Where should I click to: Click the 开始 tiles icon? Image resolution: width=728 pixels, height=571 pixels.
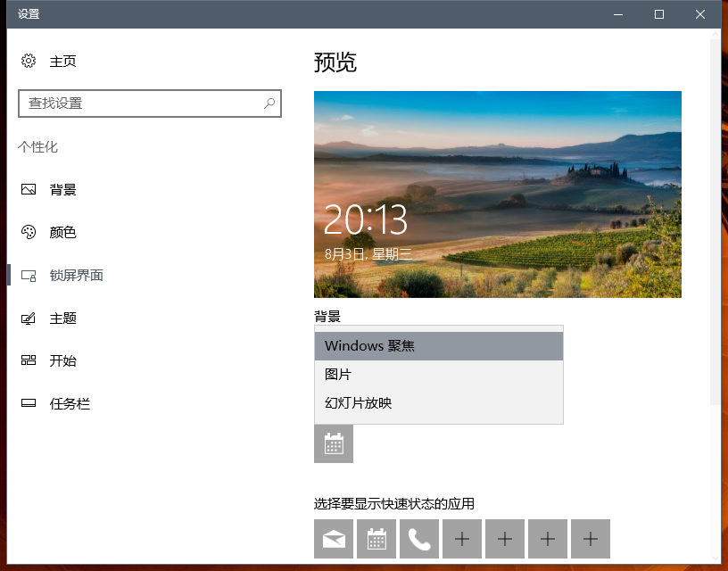29,360
